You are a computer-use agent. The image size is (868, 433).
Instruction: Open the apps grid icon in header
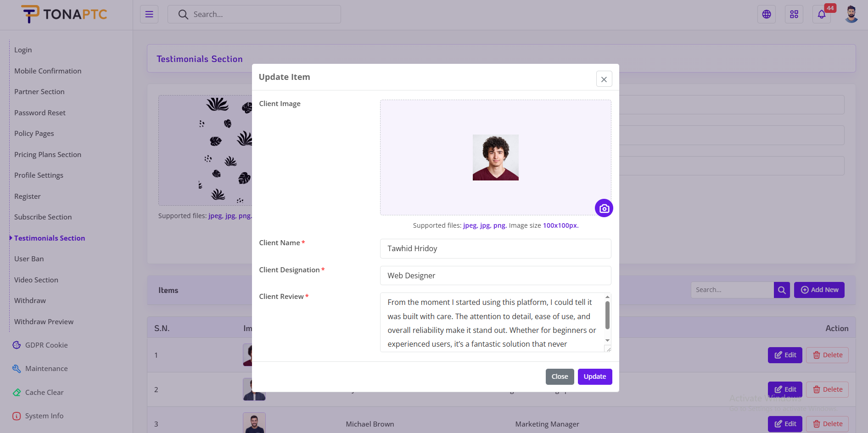[794, 14]
